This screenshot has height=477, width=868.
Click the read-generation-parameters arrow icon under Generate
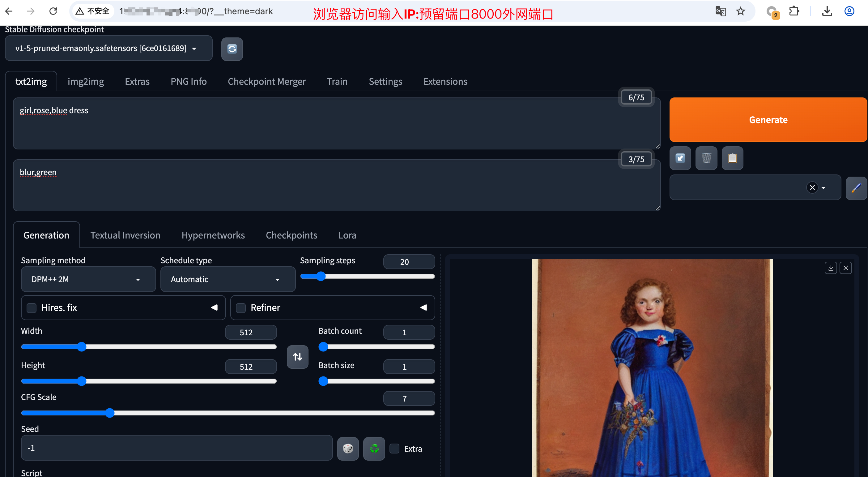click(680, 158)
